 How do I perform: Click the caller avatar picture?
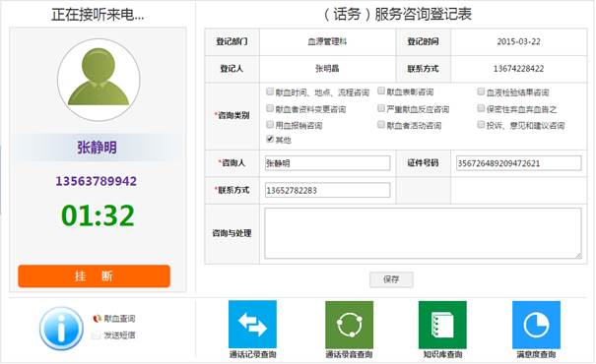click(99, 80)
